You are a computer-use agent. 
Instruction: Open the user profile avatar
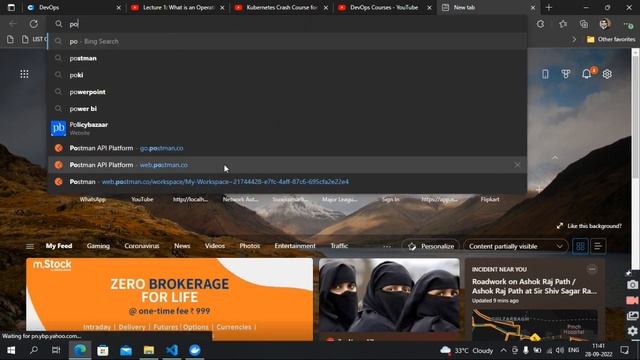tap(605, 24)
